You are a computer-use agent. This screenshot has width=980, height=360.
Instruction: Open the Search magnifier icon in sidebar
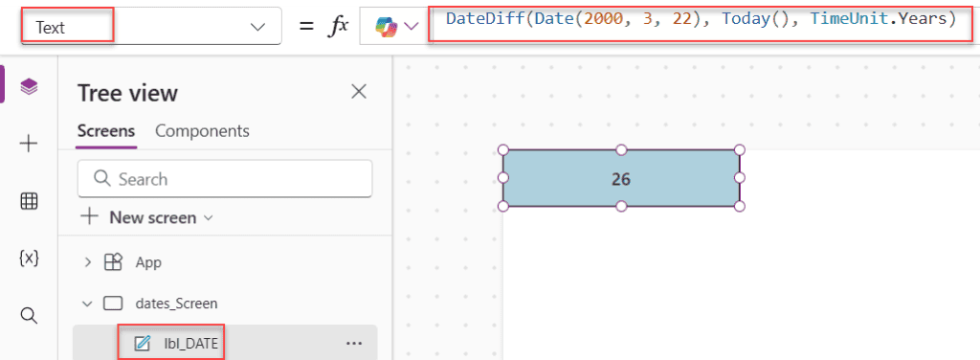point(29,315)
